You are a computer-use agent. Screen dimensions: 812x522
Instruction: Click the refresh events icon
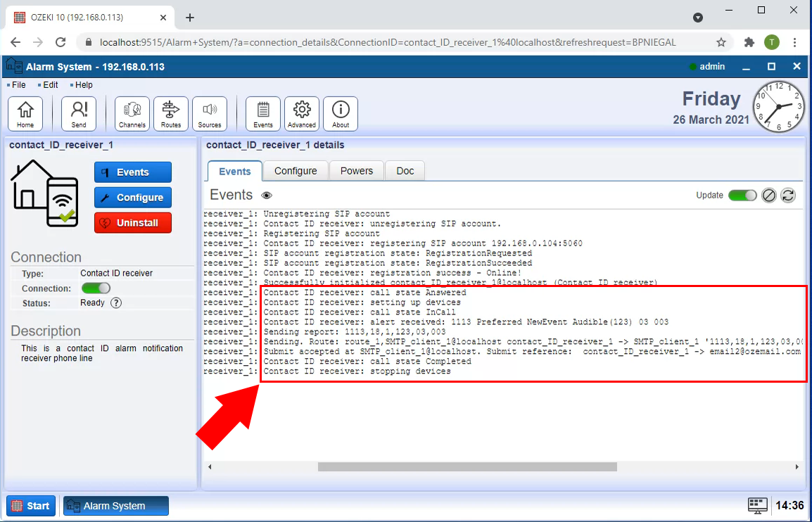pyautogui.click(x=788, y=196)
